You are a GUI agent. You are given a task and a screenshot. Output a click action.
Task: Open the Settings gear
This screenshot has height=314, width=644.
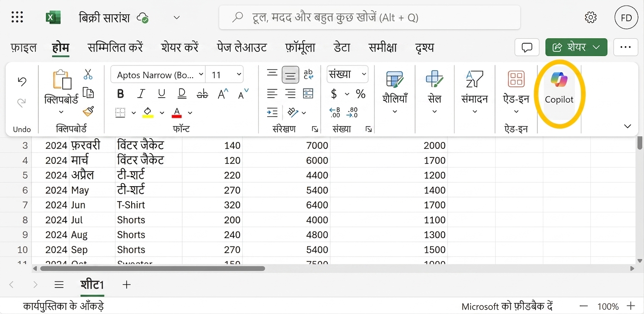[591, 17]
